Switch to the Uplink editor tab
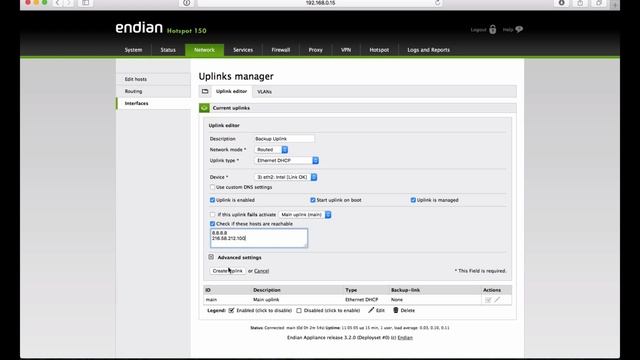The image size is (640, 360). 231,91
